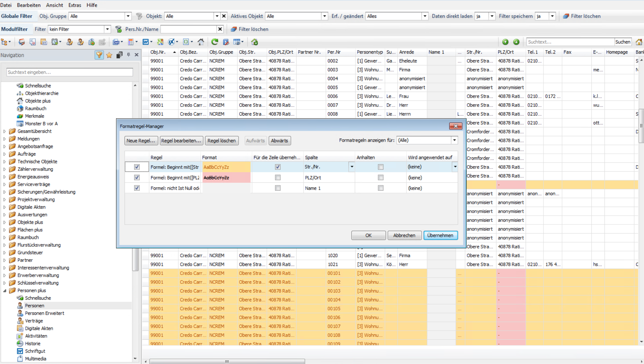Enable row override for Name 1 rule
Screen dimensions: 644x364
278,188
